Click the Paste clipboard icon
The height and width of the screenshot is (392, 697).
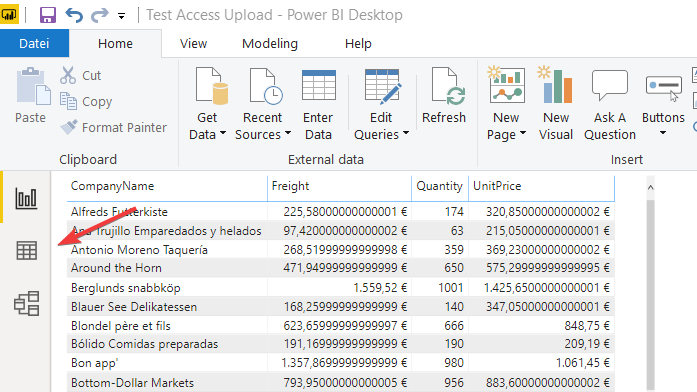point(33,86)
